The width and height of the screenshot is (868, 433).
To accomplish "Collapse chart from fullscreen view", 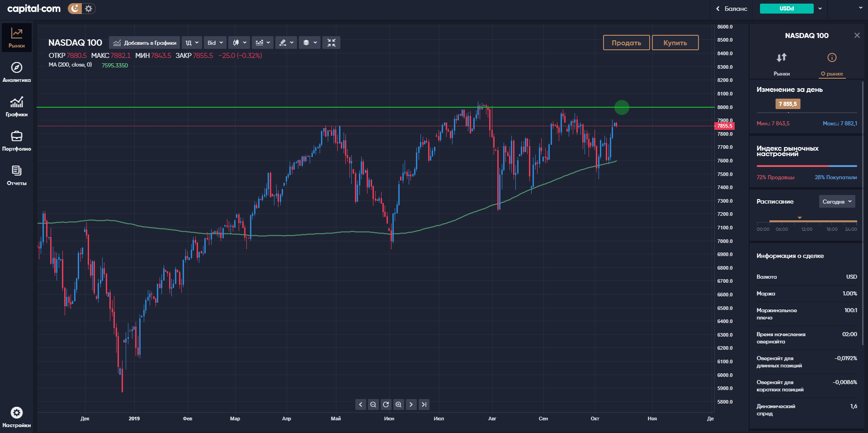I will 331,43.
